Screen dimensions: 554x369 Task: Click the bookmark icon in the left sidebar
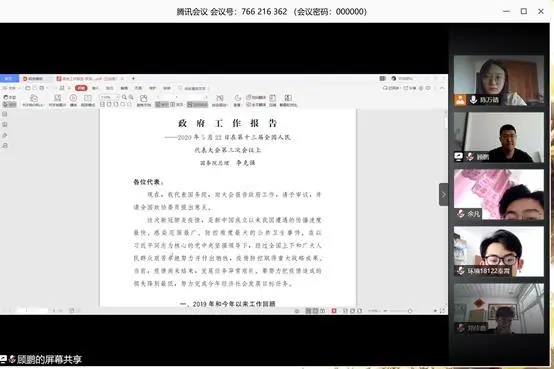(x=5, y=124)
